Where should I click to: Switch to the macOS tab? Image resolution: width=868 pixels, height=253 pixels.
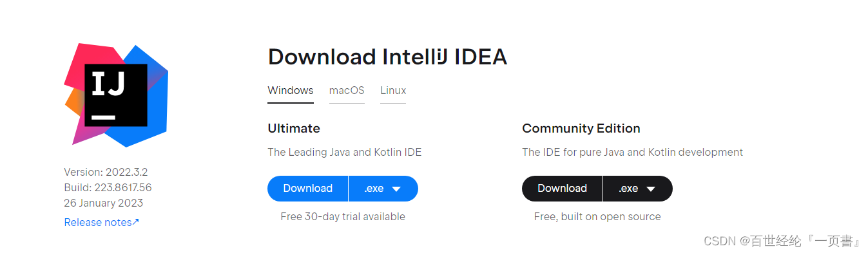(x=347, y=91)
